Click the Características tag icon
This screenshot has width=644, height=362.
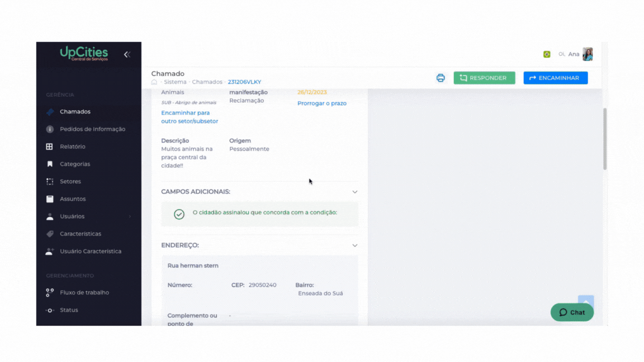pos(50,234)
